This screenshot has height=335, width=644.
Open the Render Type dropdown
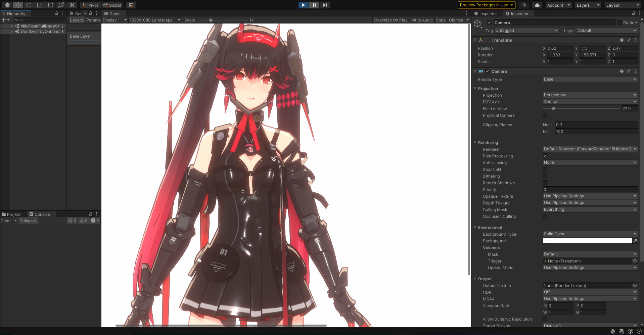[x=590, y=79]
